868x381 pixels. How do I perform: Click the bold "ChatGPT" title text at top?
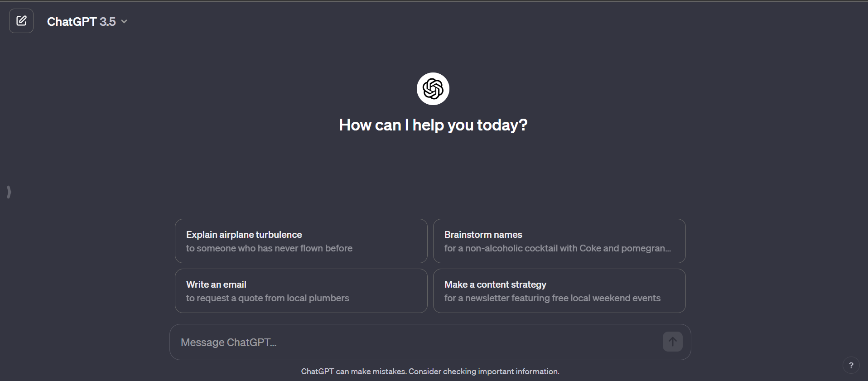(x=72, y=22)
